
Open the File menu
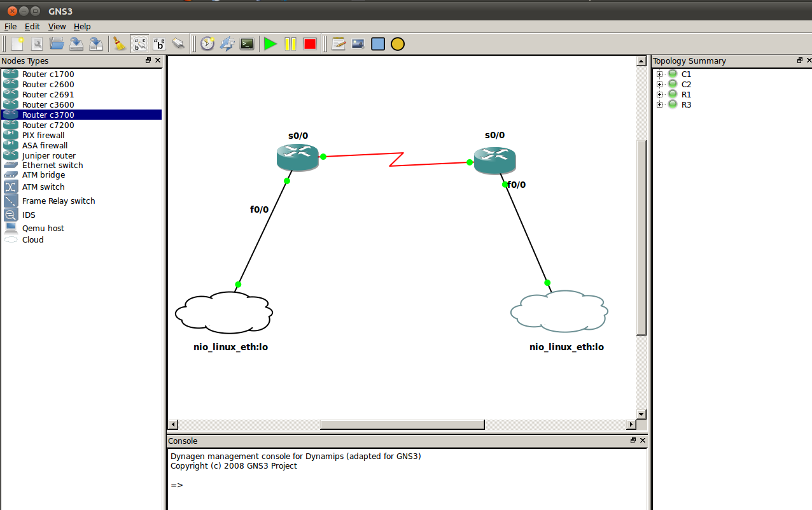pos(10,27)
